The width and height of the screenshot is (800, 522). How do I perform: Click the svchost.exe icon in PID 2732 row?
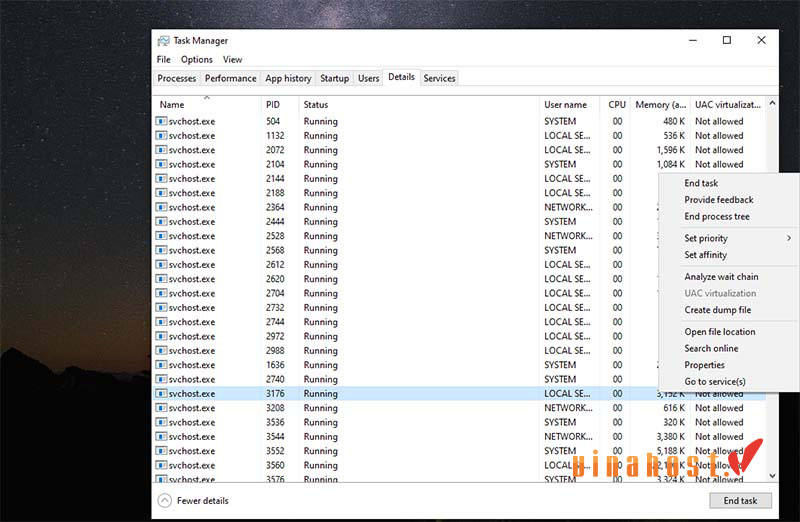pos(161,308)
